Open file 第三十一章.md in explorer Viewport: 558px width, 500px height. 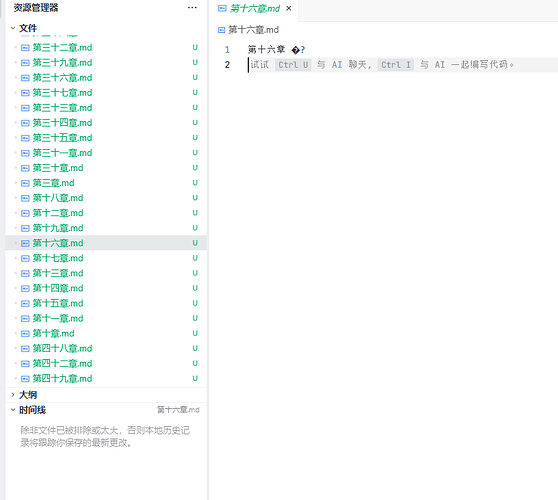106,153
